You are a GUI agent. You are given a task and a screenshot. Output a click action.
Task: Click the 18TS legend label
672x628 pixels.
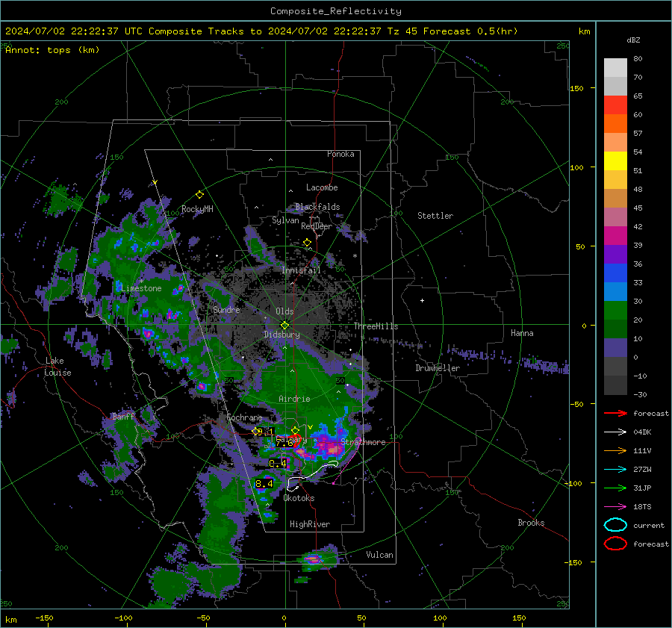[642, 507]
